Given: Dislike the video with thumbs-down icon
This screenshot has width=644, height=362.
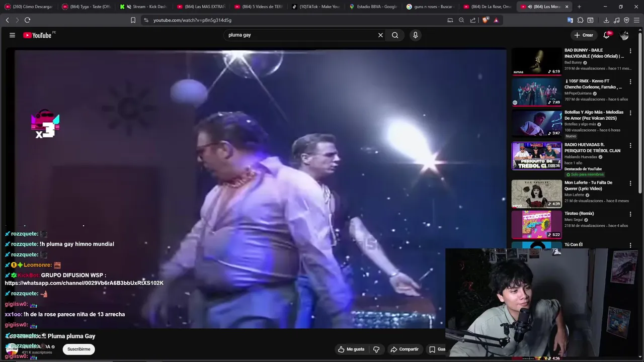Looking at the screenshot, I should pos(376,349).
